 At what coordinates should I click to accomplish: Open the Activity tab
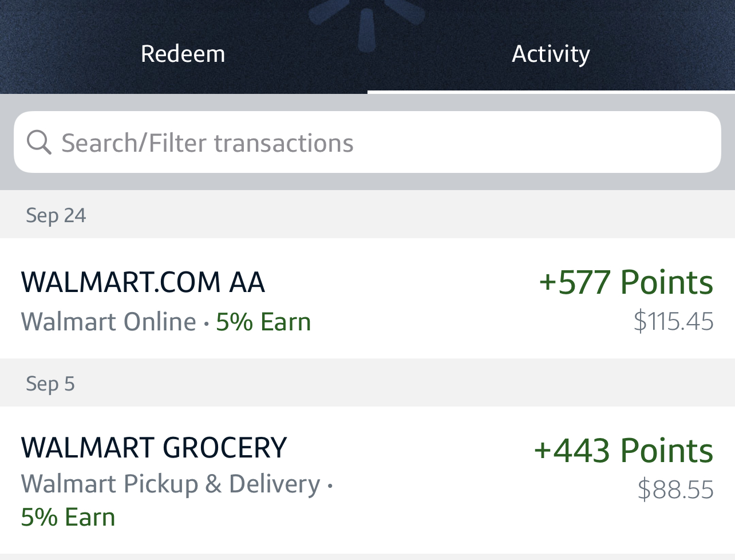pyautogui.click(x=551, y=54)
